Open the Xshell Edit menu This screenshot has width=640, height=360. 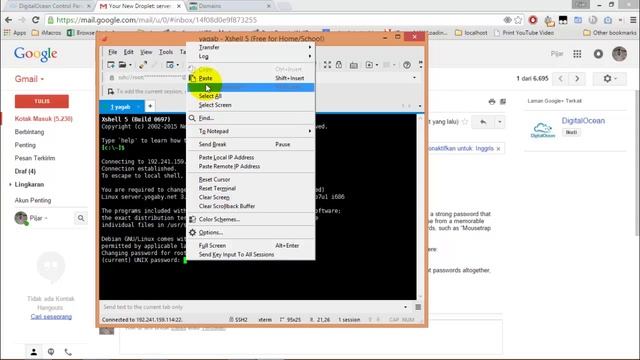tap(129, 52)
